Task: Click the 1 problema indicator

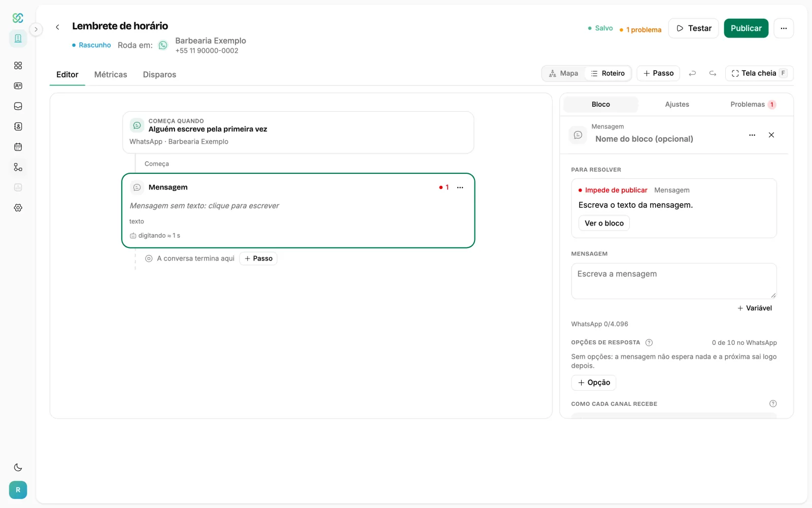Action: click(x=640, y=30)
